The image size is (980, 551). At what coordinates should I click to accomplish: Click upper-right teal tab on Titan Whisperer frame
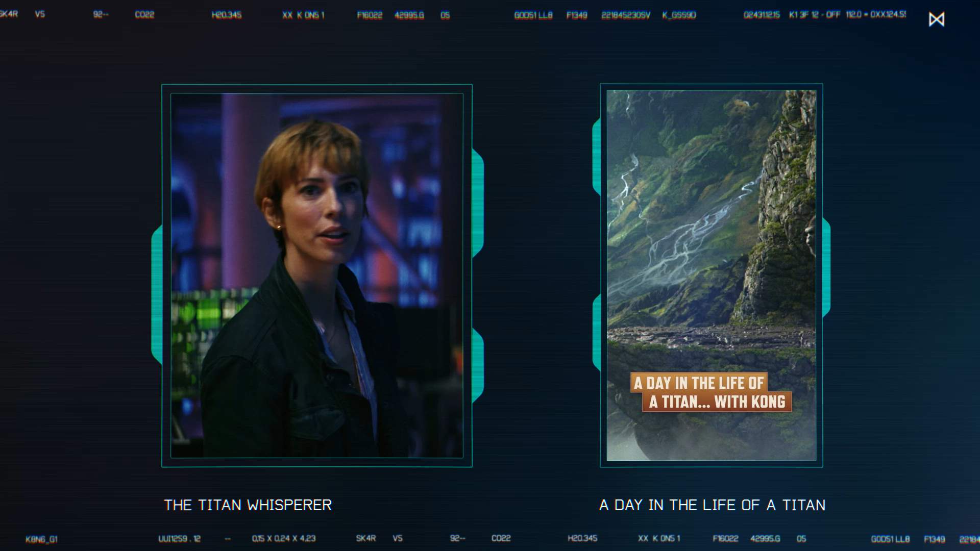click(478, 203)
